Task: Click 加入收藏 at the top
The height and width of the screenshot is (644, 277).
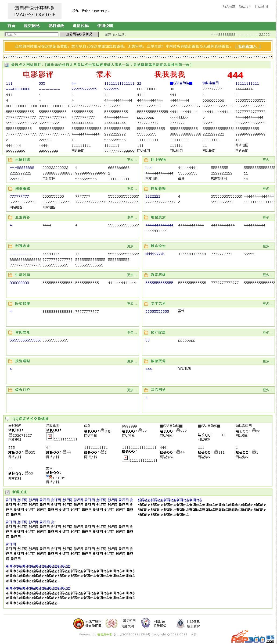Action: coord(229,7)
